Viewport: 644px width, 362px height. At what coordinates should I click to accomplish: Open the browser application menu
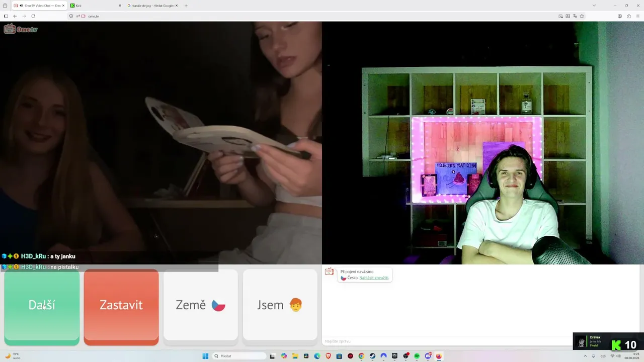coord(638,16)
